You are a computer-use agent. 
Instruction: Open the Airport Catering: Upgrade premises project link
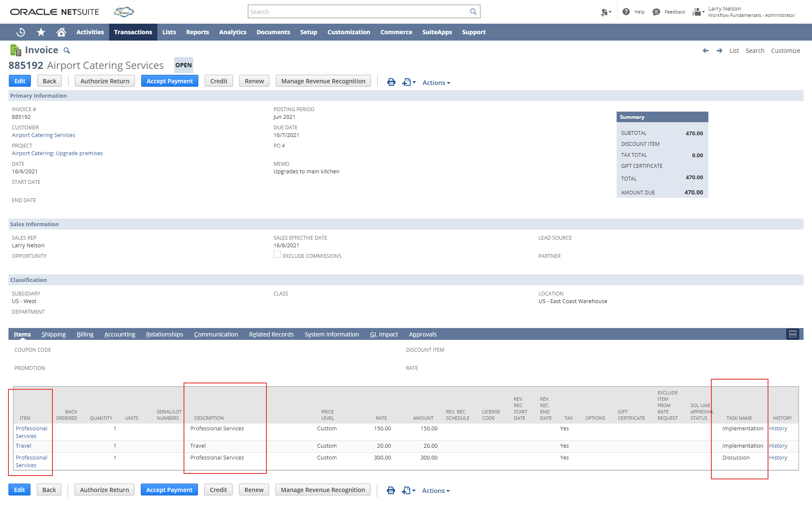pos(57,153)
